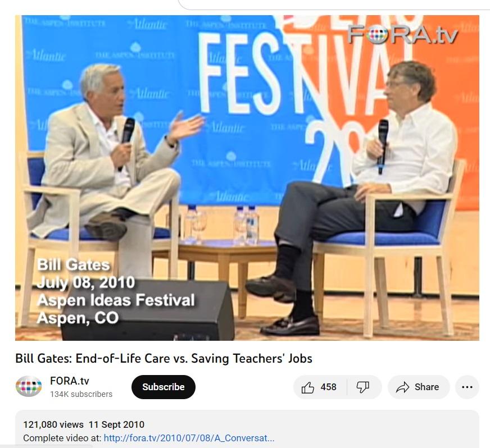Click the 458 like count
Viewport: 490px width, 448px height.
click(328, 387)
